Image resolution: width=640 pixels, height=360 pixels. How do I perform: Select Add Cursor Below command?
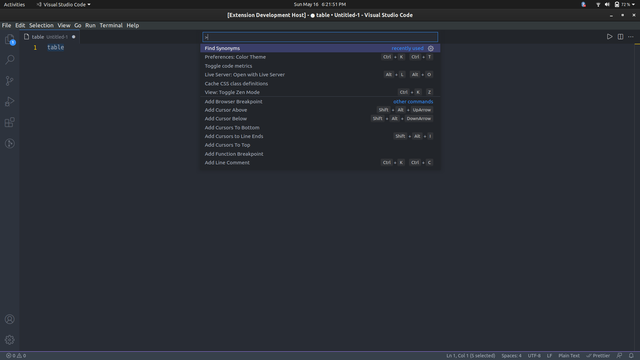coord(320,119)
